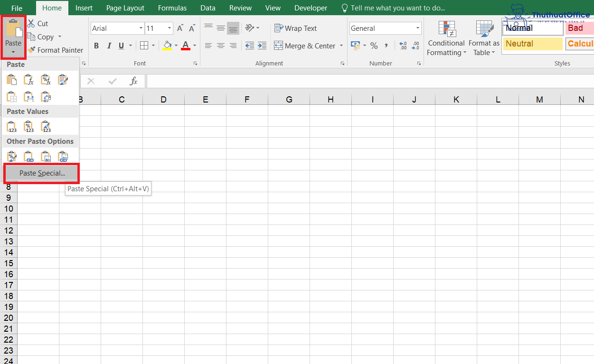Screen dimensions: 594x364
Task: Open the font size dropdown
Action: pos(169,28)
